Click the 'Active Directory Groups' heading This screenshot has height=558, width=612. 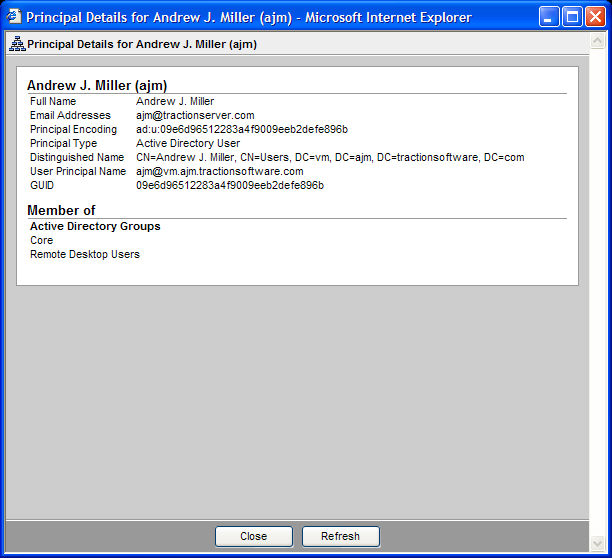(x=95, y=226)
